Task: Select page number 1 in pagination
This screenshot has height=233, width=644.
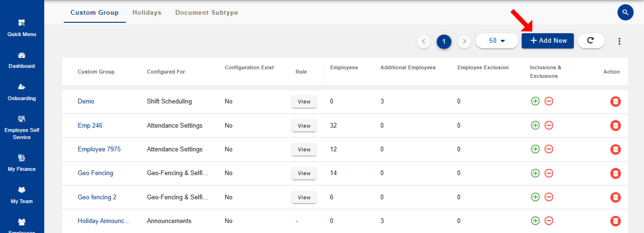Action: tap(444, 42)
